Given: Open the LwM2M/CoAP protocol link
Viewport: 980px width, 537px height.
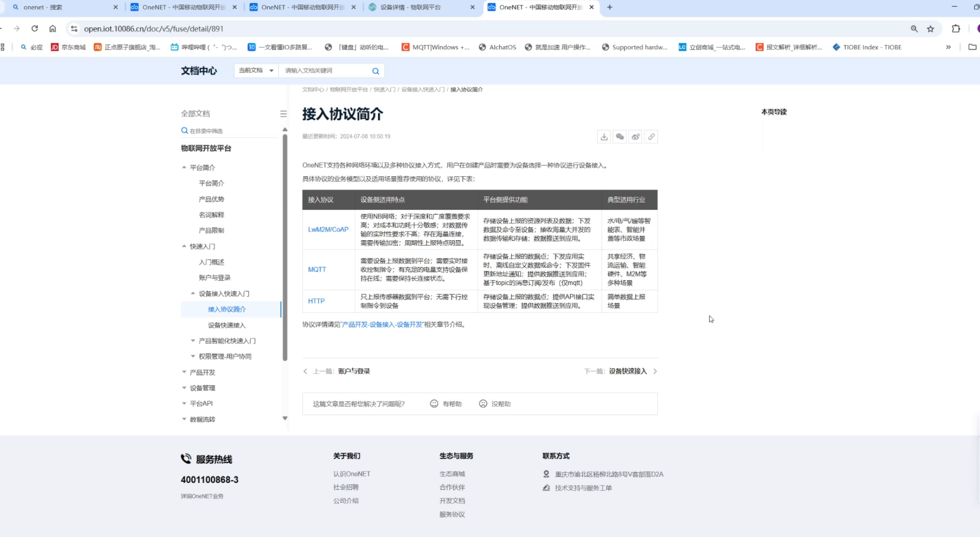Looking at the screenshot, I should [328, 229].
